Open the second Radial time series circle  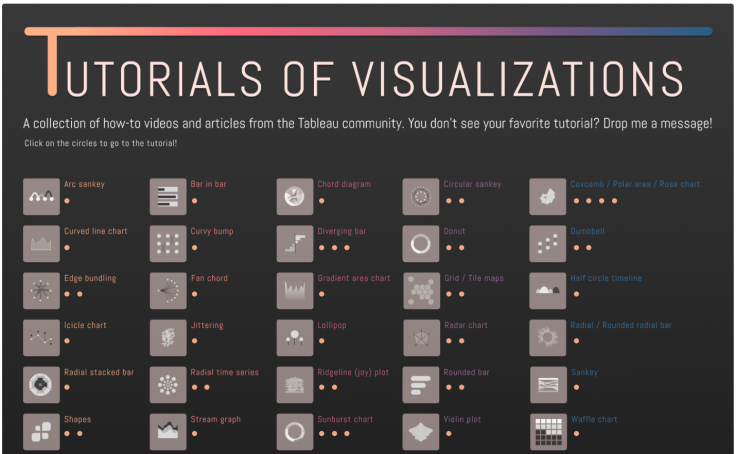pyautogui.click(x=207, y=388)
